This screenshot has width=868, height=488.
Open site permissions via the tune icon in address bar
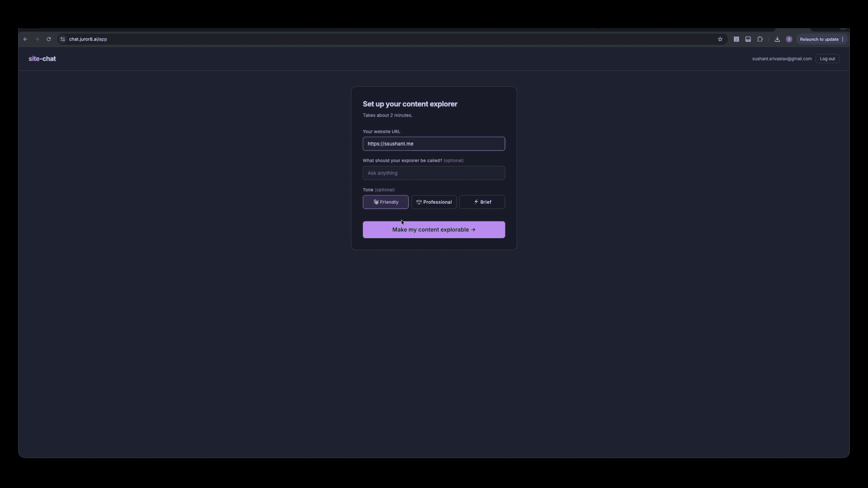pyautogui.click(x=62, y=39)
